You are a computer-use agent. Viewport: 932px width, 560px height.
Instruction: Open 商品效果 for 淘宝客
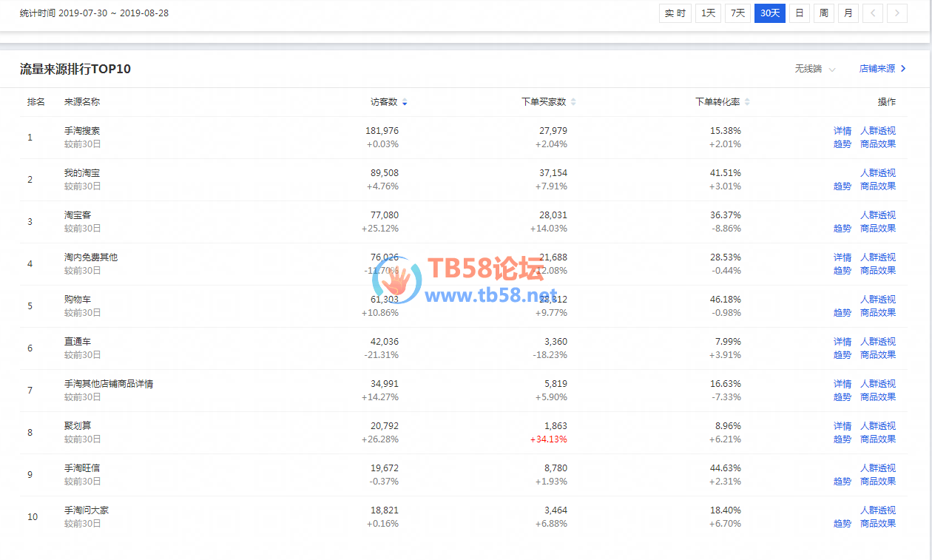(x=878, y=229)
